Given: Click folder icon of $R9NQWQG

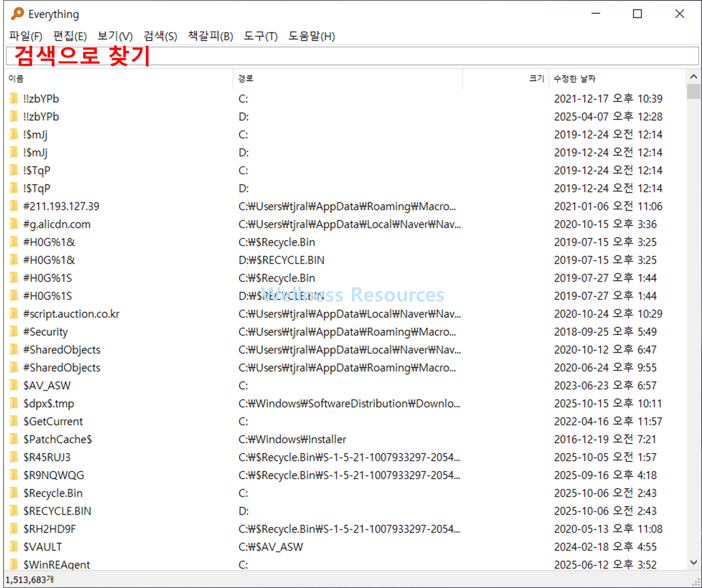Looking at the screenshot, I should point(14,475).
